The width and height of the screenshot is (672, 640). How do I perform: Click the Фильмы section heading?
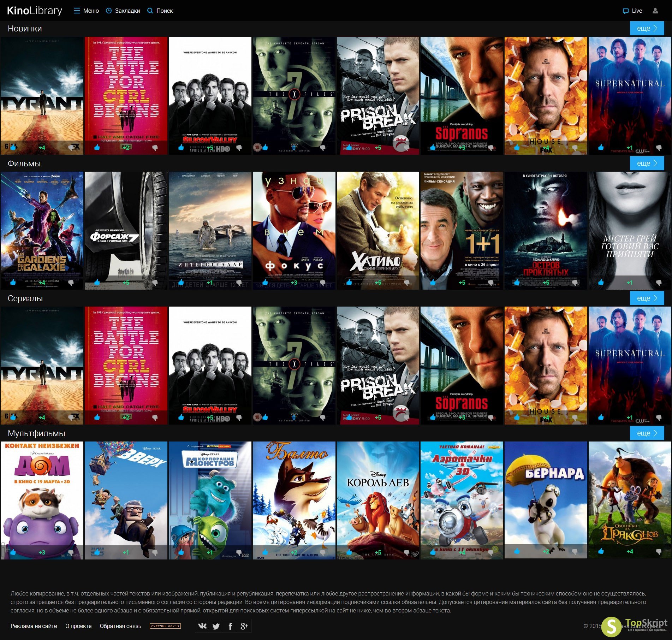(x=24, y=163)
